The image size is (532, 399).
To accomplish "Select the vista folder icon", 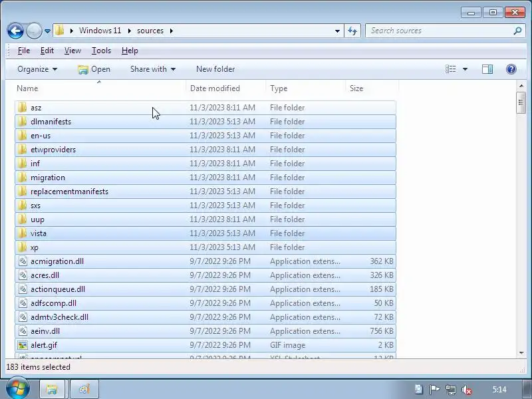I will tap(23, 233).
